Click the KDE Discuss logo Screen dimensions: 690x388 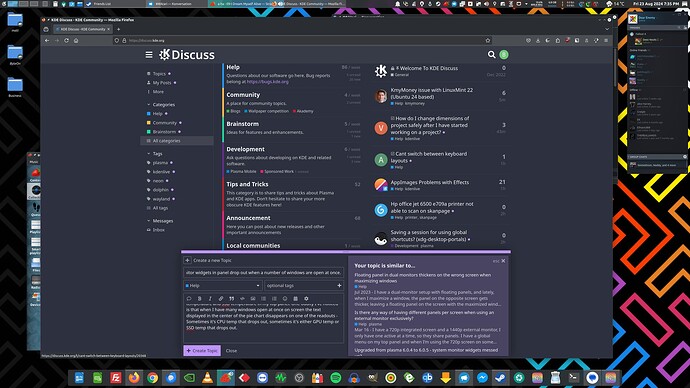187,55
